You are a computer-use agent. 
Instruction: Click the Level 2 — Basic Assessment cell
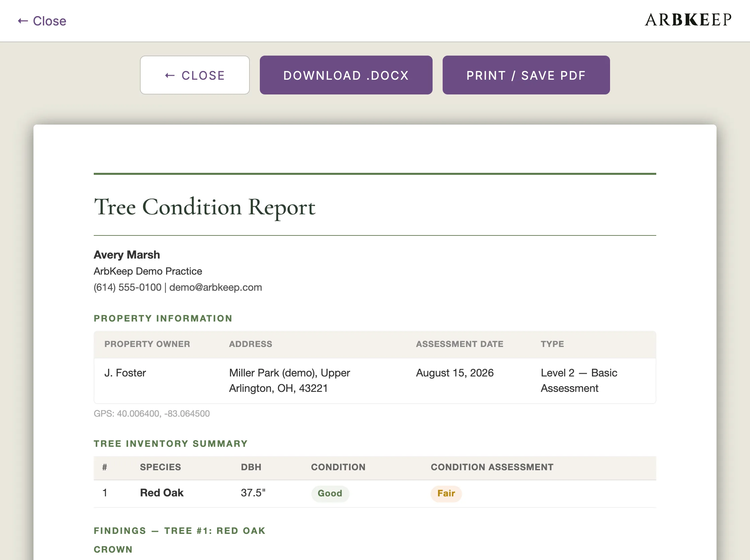pyautogui.click(x=579, y=380)
